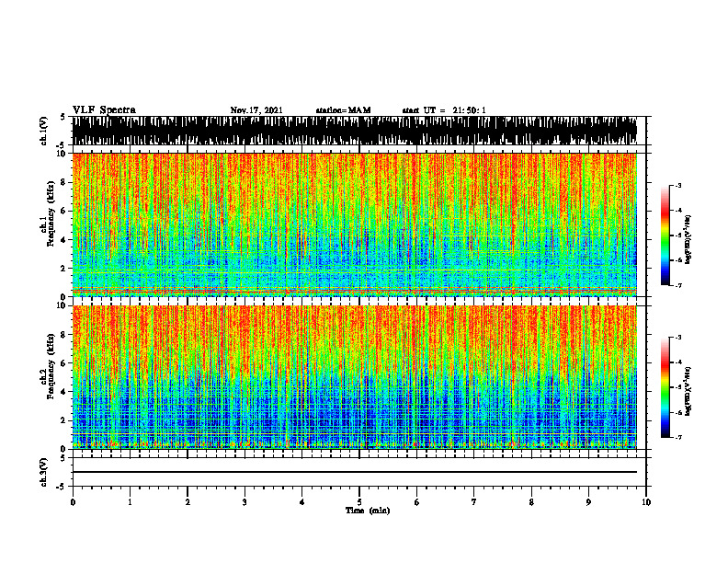Click the ch.1 spectrogram color bar
Image resolution: width=728 pixels, height=563 pixels.
665,236
